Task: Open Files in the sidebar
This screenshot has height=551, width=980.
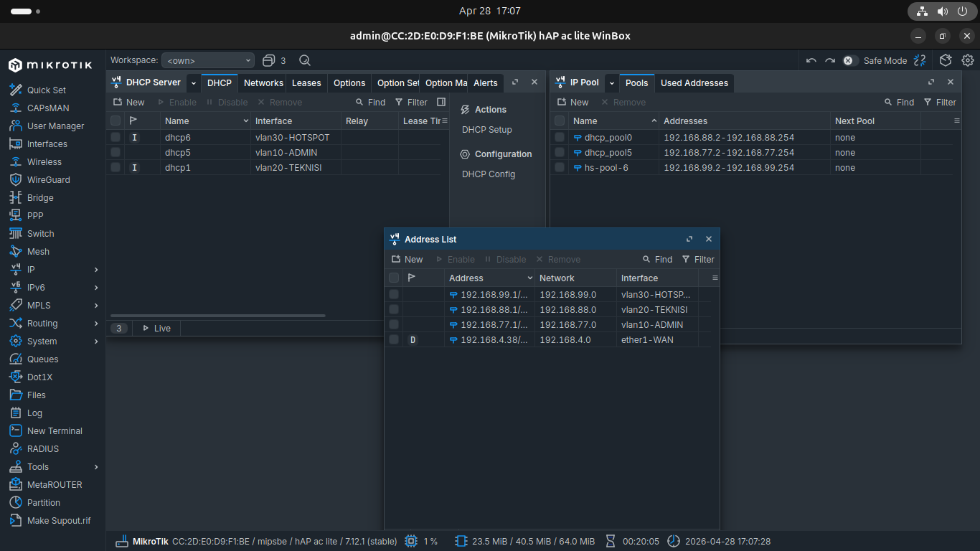Action: [36, 395]
